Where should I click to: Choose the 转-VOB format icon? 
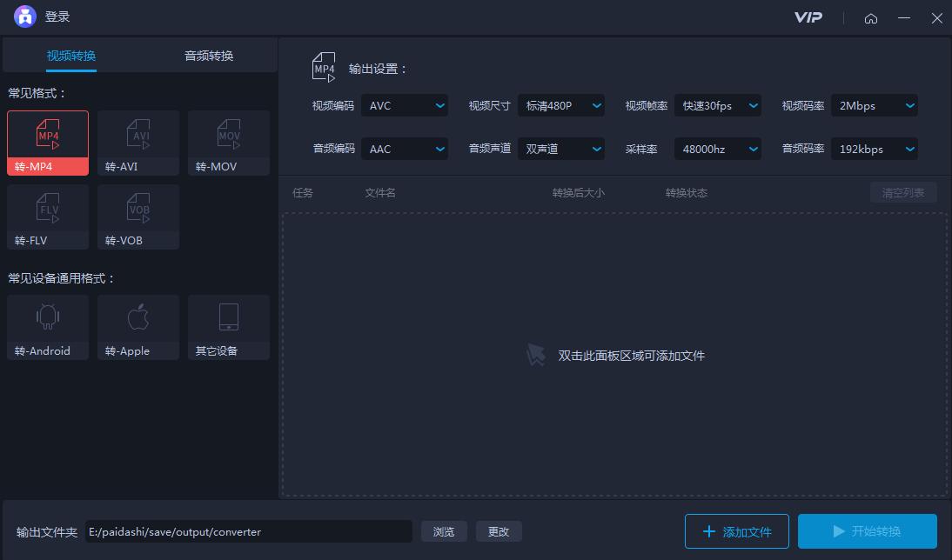(x=137, y=217)
